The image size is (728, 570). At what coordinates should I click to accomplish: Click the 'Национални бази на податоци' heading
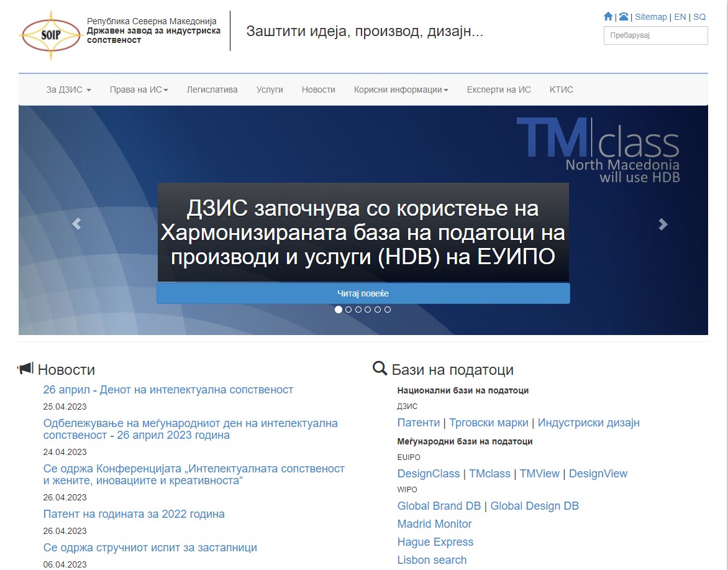click(463, 390)
